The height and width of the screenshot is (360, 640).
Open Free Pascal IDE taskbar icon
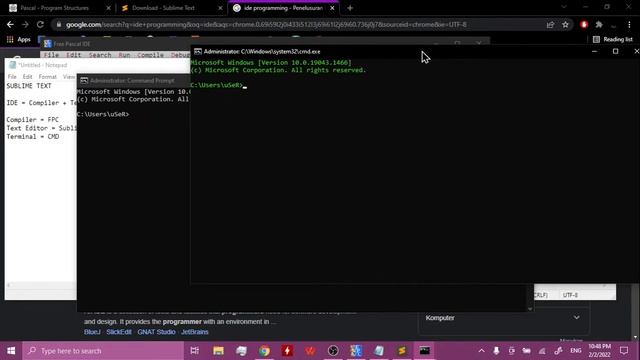(356, 351)
